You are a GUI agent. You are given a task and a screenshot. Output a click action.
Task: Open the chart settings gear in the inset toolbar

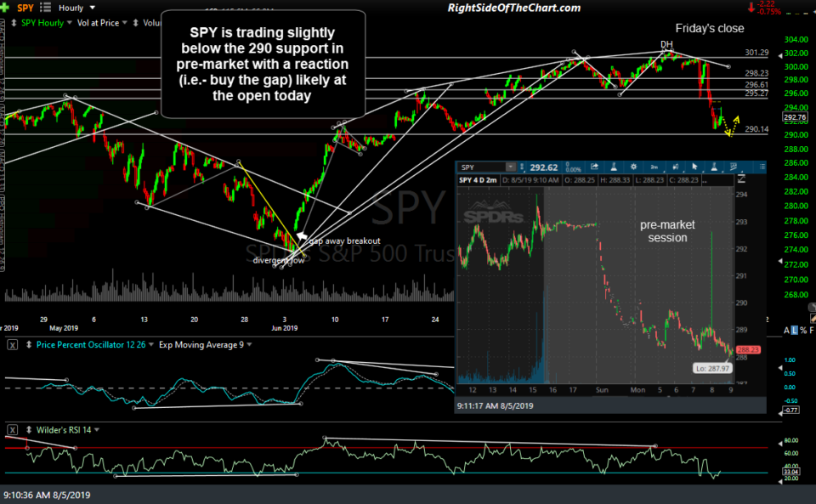pos(634,168)
